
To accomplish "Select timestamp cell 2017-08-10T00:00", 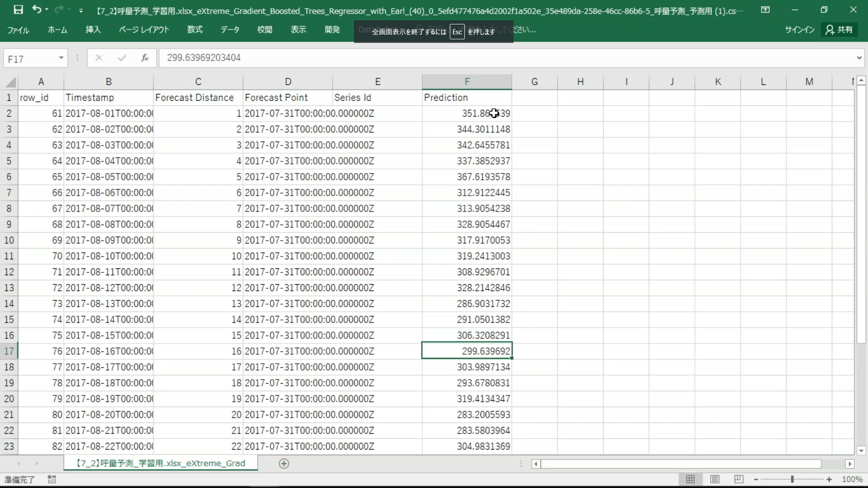I will coord(108,256).
